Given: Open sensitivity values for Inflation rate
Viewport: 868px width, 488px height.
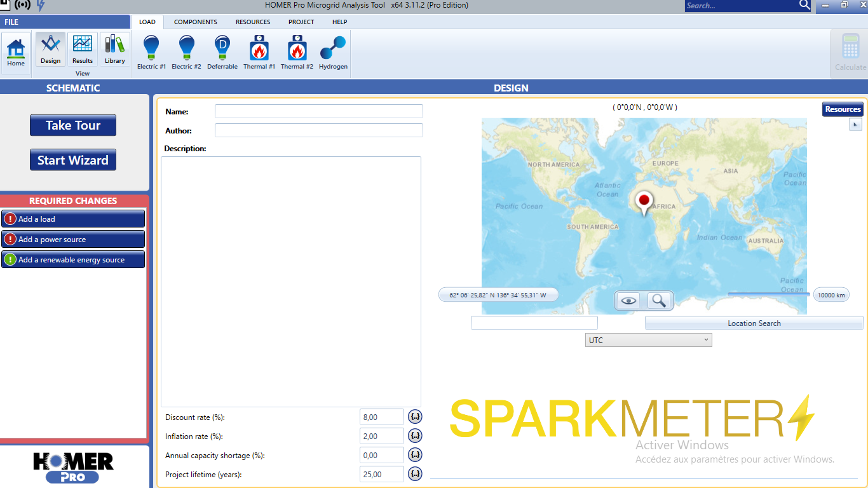Looking at the screenshot, I should [415, 436].
